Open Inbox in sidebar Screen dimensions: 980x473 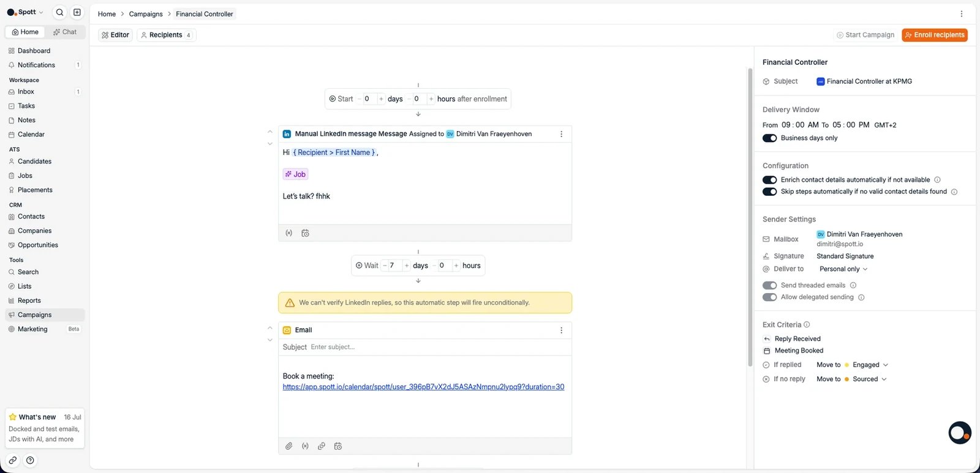click(45, 92)
